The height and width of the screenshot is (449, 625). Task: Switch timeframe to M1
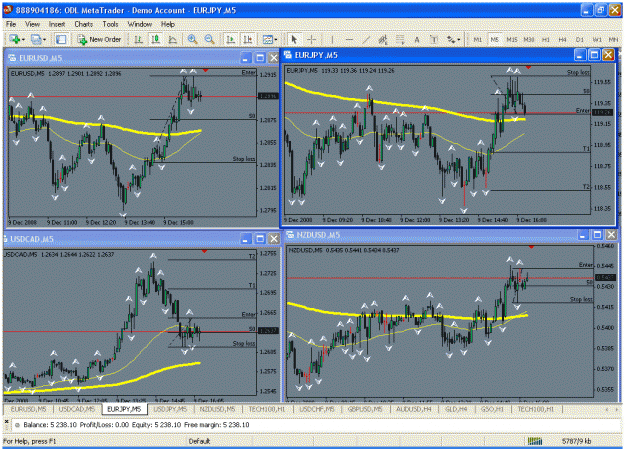tap(478, 39)
